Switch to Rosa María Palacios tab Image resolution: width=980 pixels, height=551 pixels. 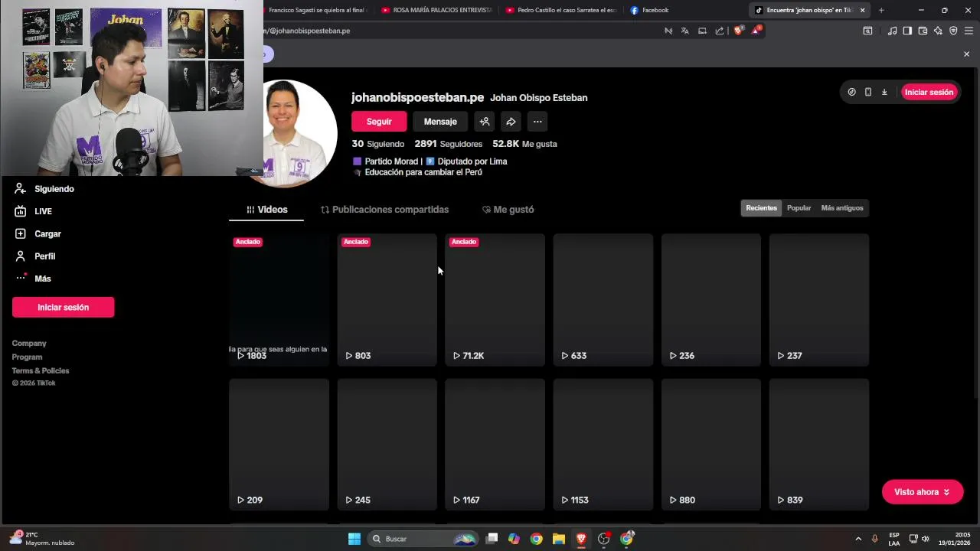[436, 10]
